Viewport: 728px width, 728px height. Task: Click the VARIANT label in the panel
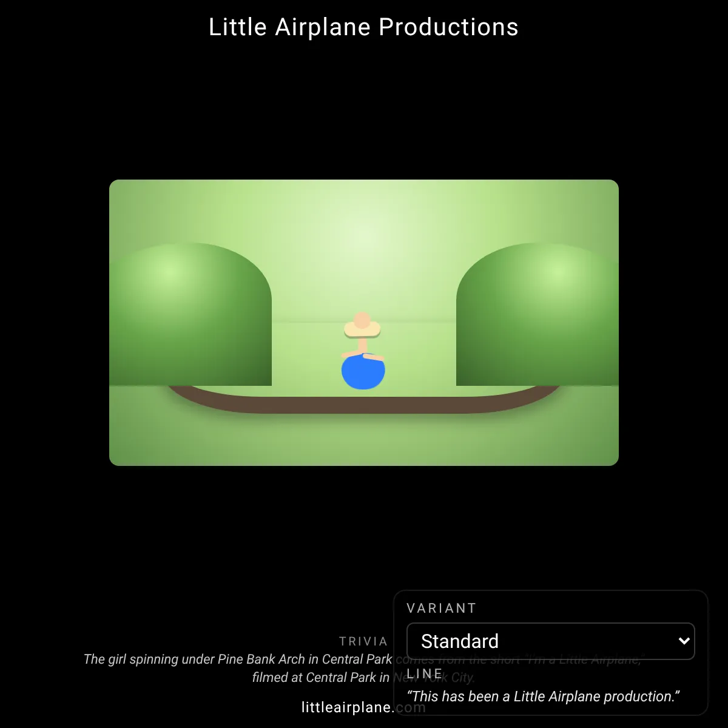point(441,608)
